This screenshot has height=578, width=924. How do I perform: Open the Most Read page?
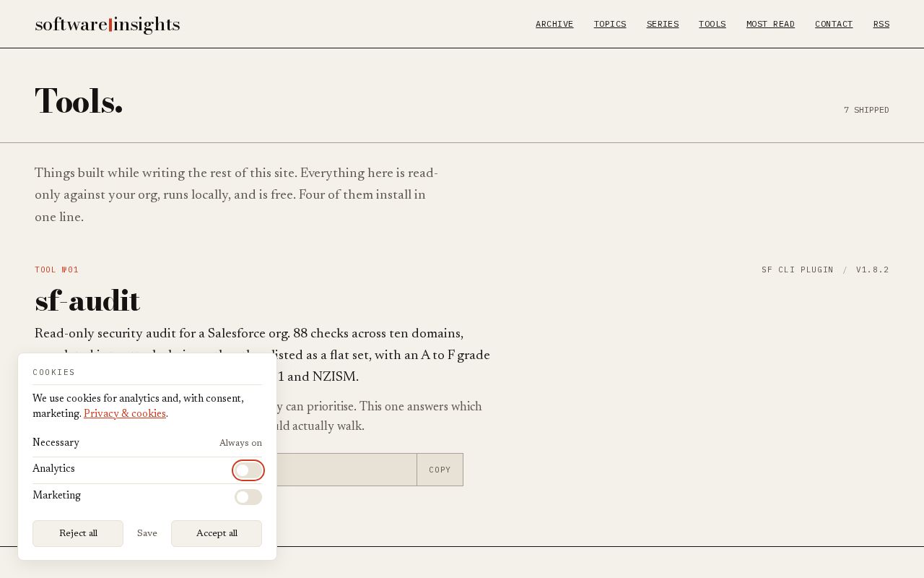coord(770,24)
